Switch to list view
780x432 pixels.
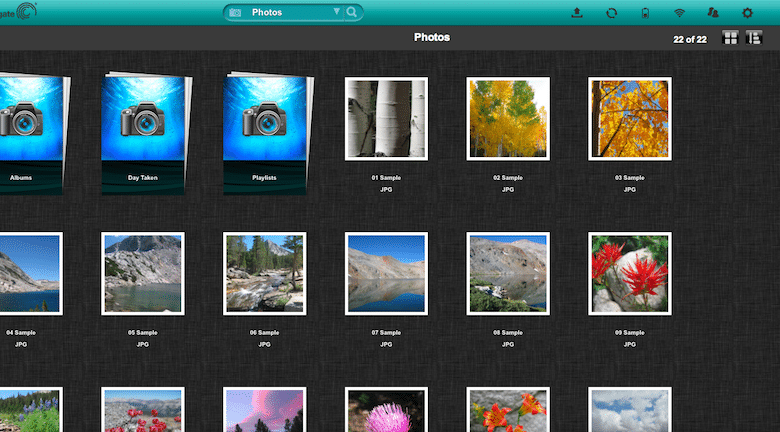coord(754,38)
